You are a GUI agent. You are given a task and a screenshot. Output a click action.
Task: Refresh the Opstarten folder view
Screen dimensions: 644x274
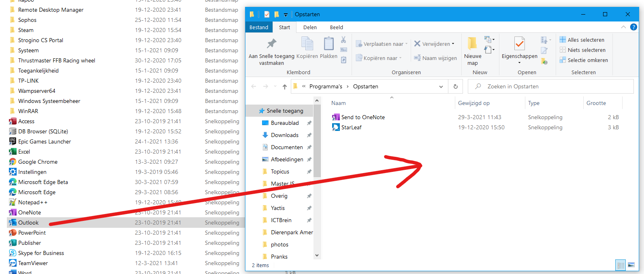click(x=456, y=86)
